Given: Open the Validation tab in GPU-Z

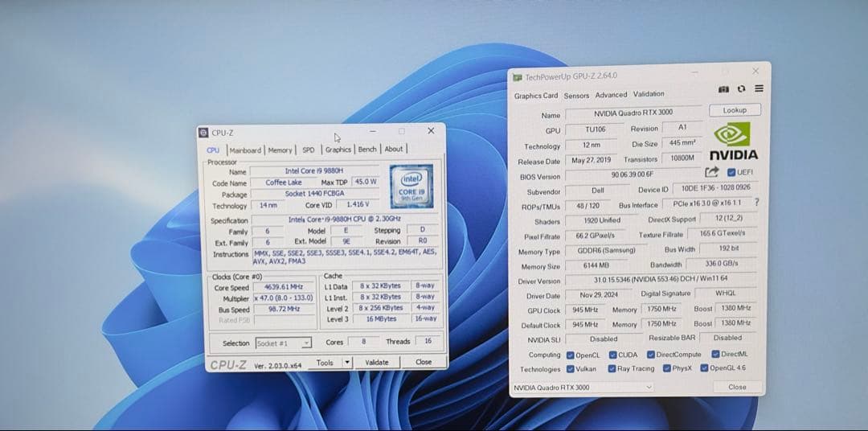Looking at the screenshot, I should pyautogui.click(x=649, y=94).
